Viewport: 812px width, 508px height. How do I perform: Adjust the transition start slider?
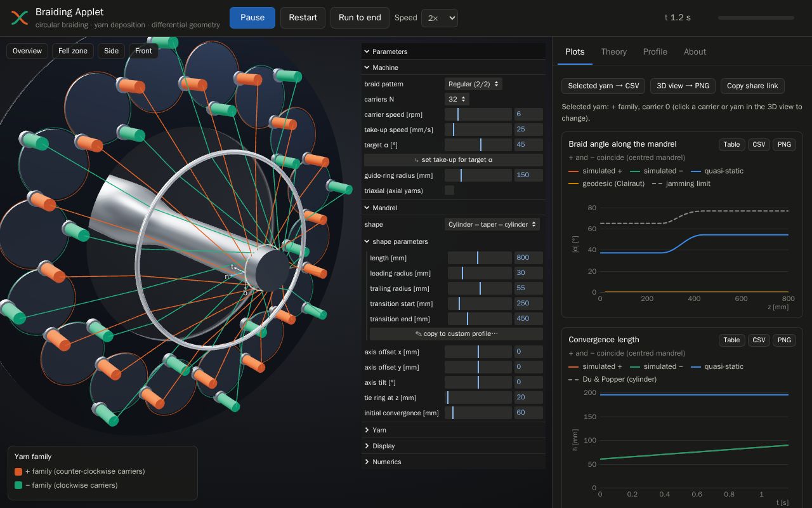[x=480, y=304]
